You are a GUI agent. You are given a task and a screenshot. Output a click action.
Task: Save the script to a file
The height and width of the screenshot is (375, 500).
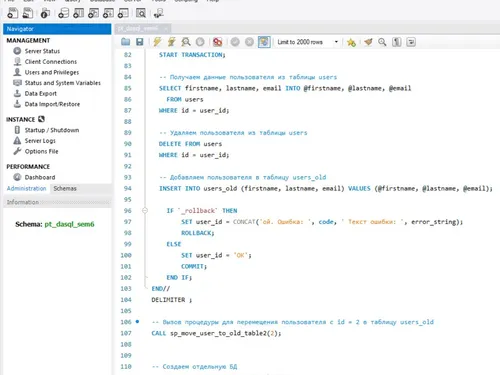click(140, 42)
